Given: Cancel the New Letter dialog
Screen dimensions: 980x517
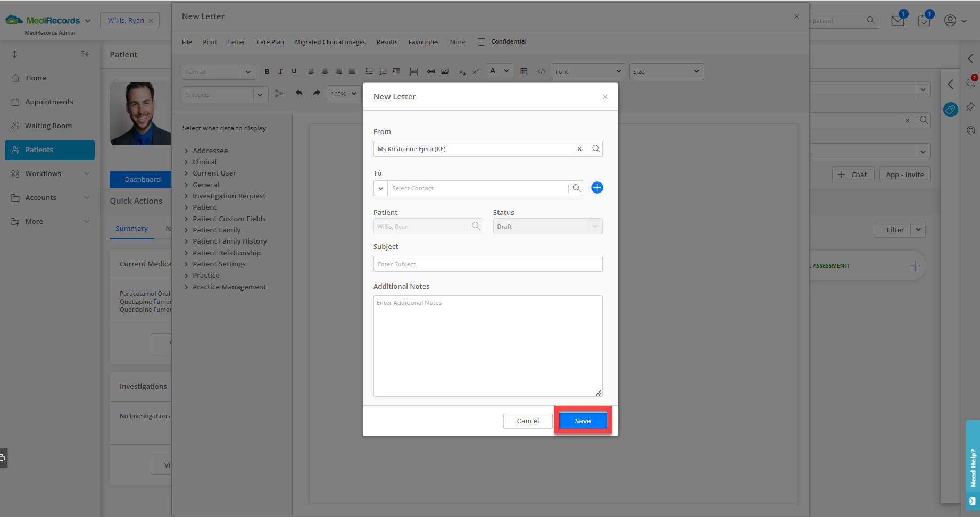Looking at the screenshot, I should pos(528,421).
